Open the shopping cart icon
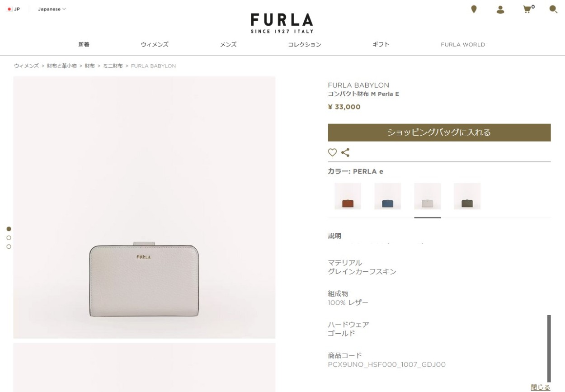 coord(528,9)
